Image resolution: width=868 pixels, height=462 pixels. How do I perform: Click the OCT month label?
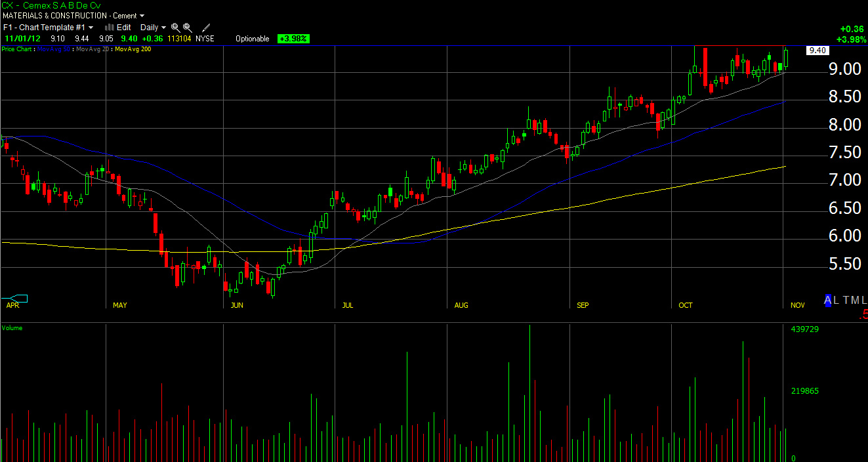(686, 306)
